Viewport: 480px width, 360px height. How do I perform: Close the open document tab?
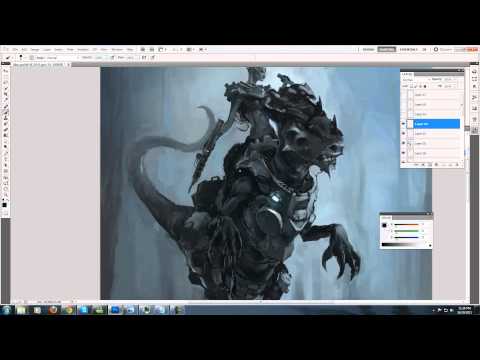point(68,65)
